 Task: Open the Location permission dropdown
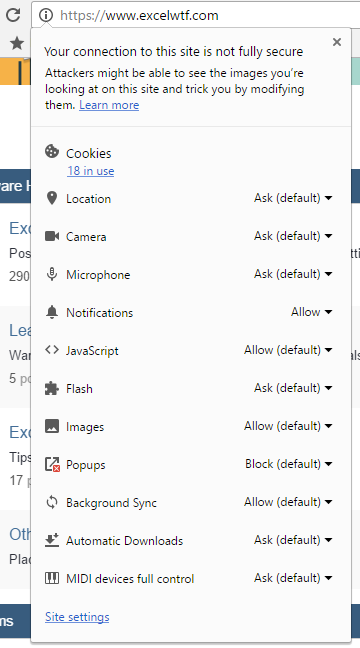pyautogui.click(x=293, y=198)
